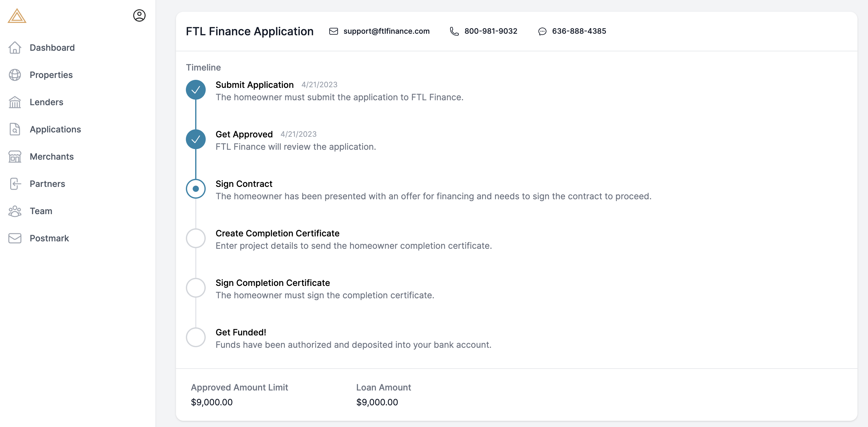
Task: Click the Dashboard house icon
Action: (15, 48)
